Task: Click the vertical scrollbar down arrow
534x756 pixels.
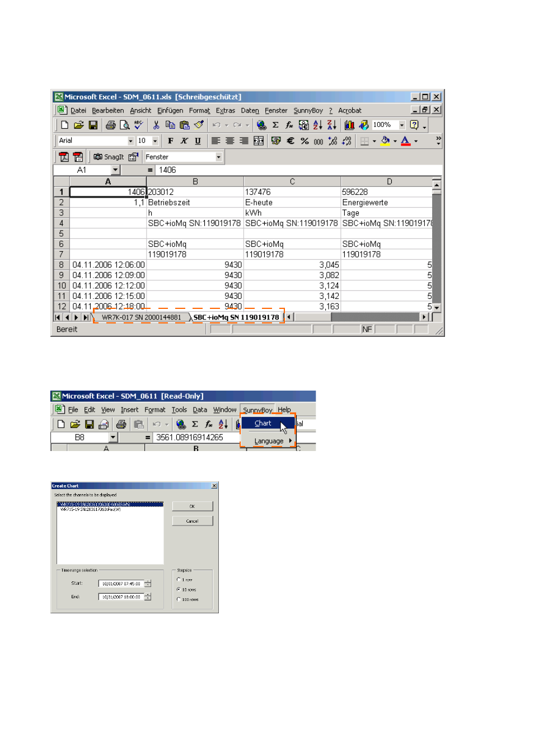Action: tap(437, 308)
